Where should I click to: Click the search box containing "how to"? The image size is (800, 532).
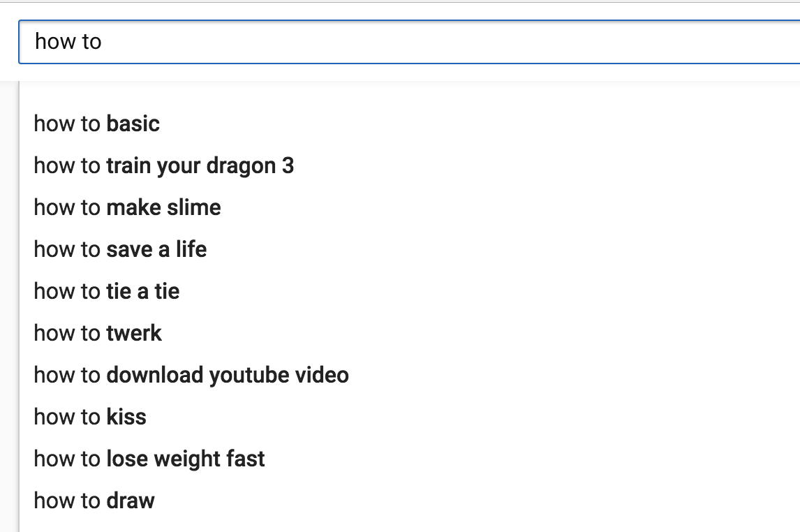[x=405, y=42]
